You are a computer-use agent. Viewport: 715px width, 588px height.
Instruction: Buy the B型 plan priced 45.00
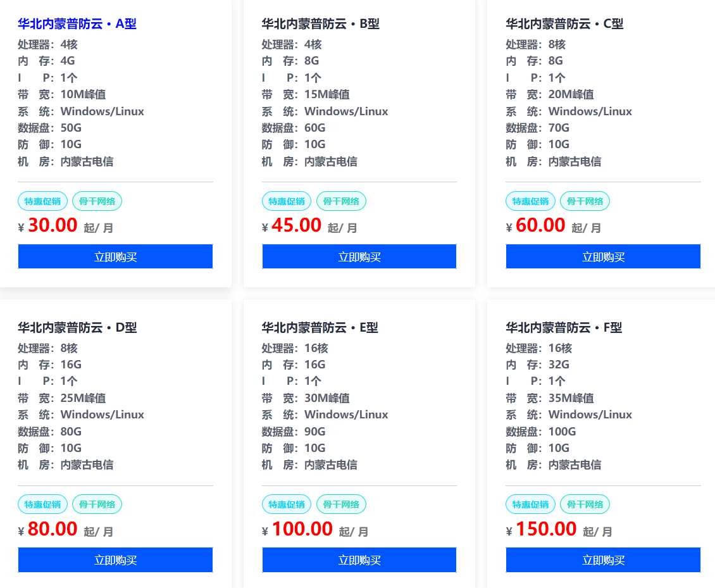pos(359,256)
